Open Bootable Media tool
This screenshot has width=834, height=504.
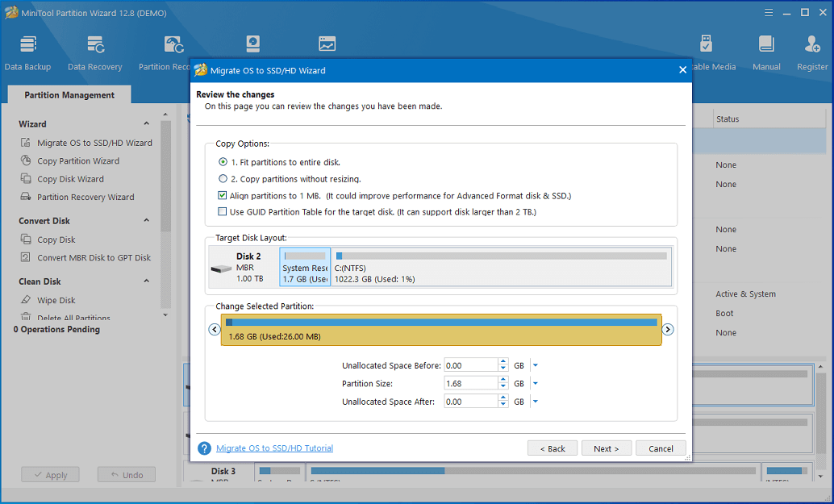click(707, 52)
